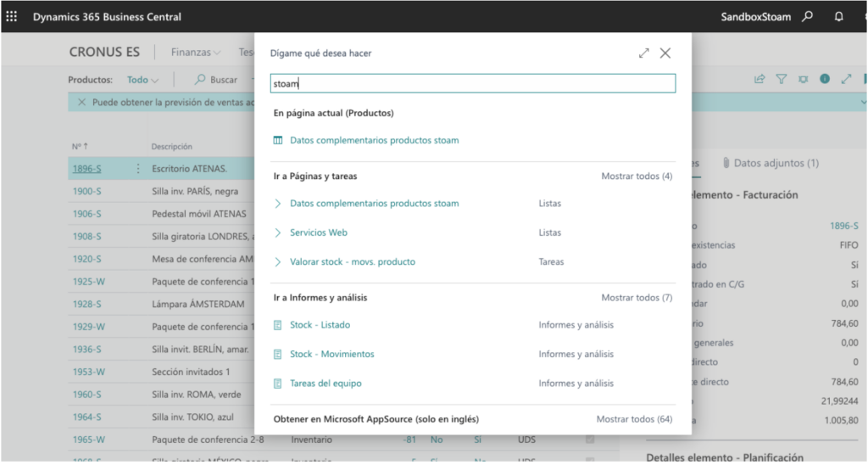
Task: Dismiss the sales forecast notification banner
Action: (x=81, y=103)
